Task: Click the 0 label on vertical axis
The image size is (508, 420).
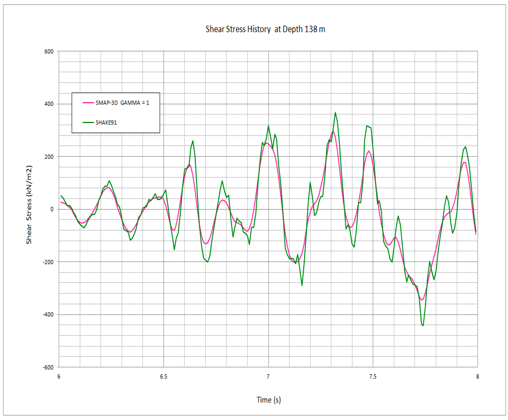Action: [x=52, y=209]
